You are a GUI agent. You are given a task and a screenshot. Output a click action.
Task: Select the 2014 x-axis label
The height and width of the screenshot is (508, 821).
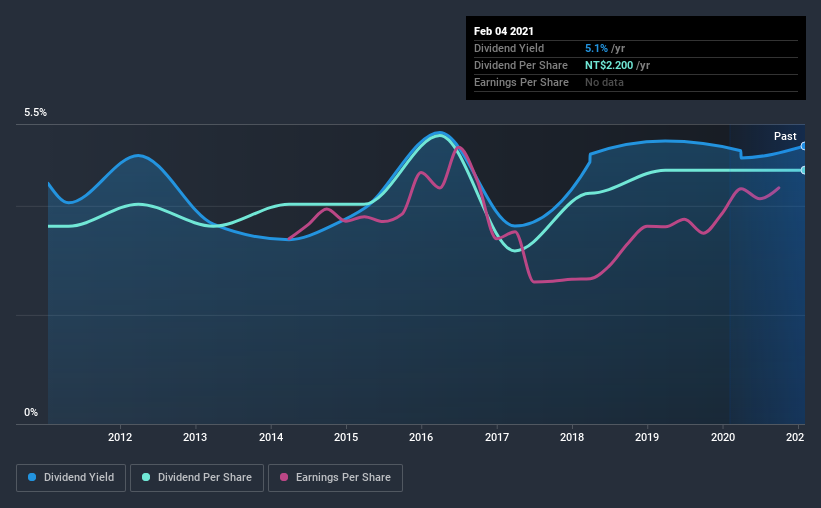pyautogui.click(x=271, y=437)
